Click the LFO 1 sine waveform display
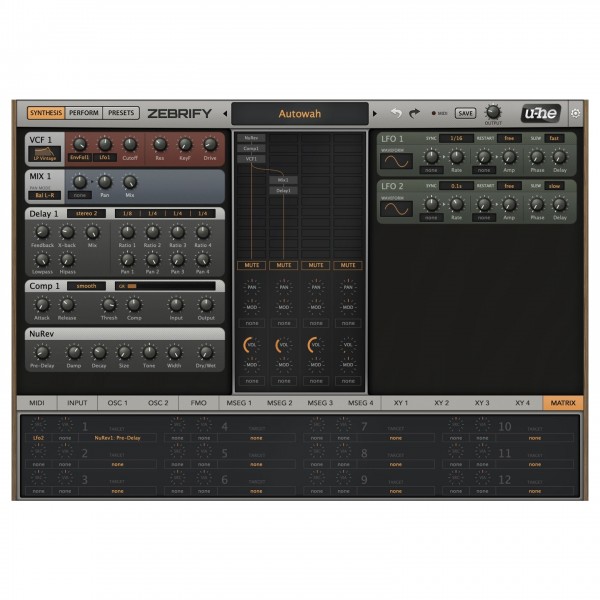600x600 pixels. (396, 161)
